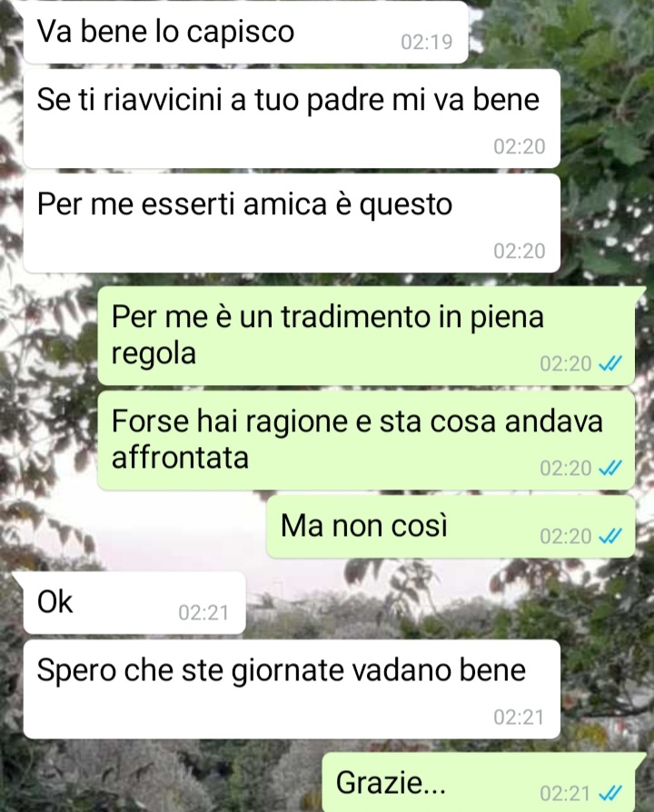Tap the 'Va bene lo capisco' message
The width and height of the screenshot is (654, 812).
pyautogui.click(x=245, y=32)
